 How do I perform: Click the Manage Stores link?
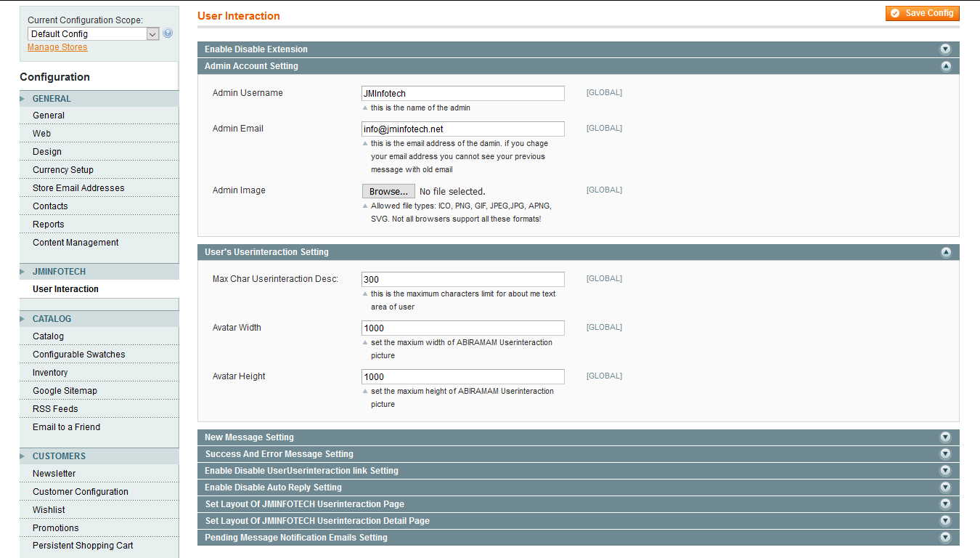(x=57, y=47)
